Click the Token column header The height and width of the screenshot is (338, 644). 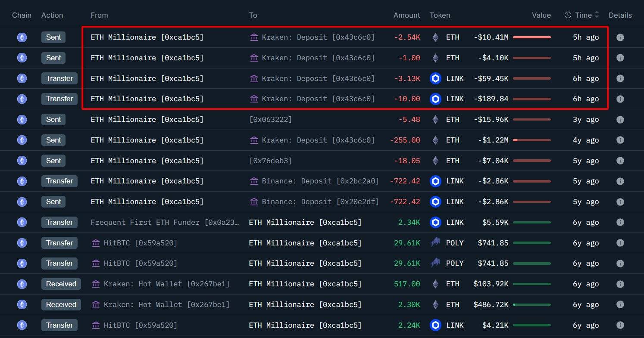(440, 15)
